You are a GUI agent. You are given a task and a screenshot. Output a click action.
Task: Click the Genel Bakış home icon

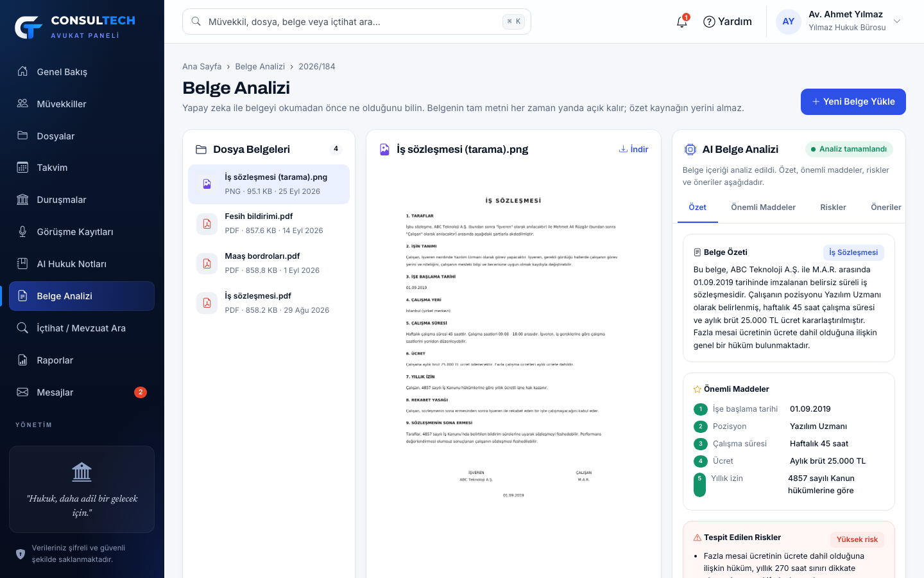pos(22,71)
